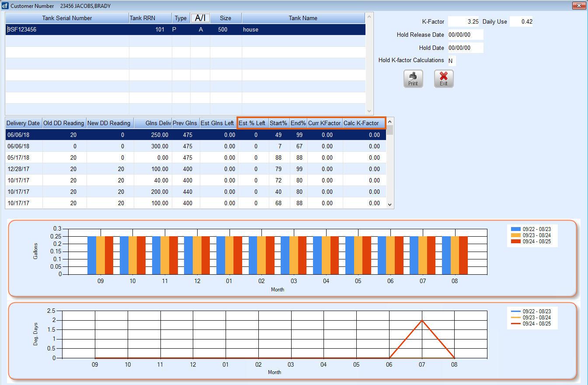Click the red X Exit icon
Screen dimensions: 588x385
point(443,77)
